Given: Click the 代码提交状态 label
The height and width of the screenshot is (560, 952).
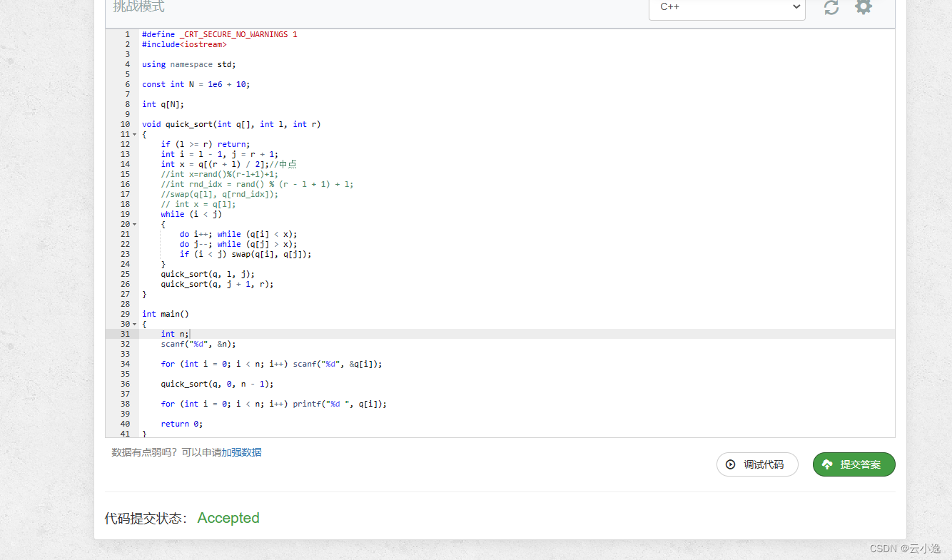Looking at the screenshot, I should point(146,519).
